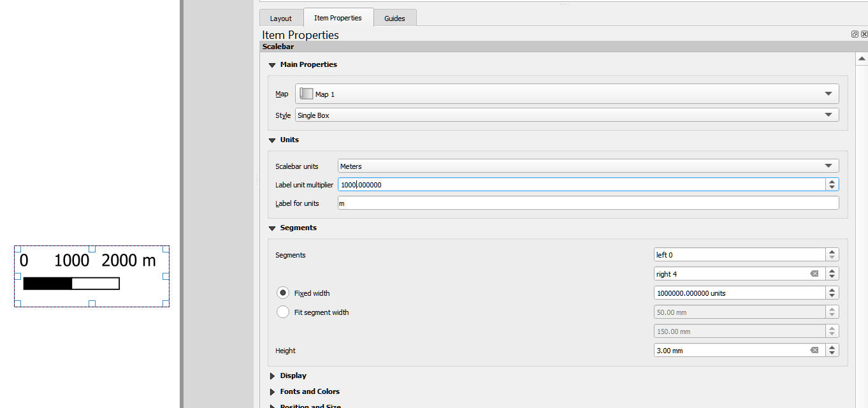This screenshot has height=408, width=868.
Task: Select the Fixed width radio button
Action: coord(282,293)
